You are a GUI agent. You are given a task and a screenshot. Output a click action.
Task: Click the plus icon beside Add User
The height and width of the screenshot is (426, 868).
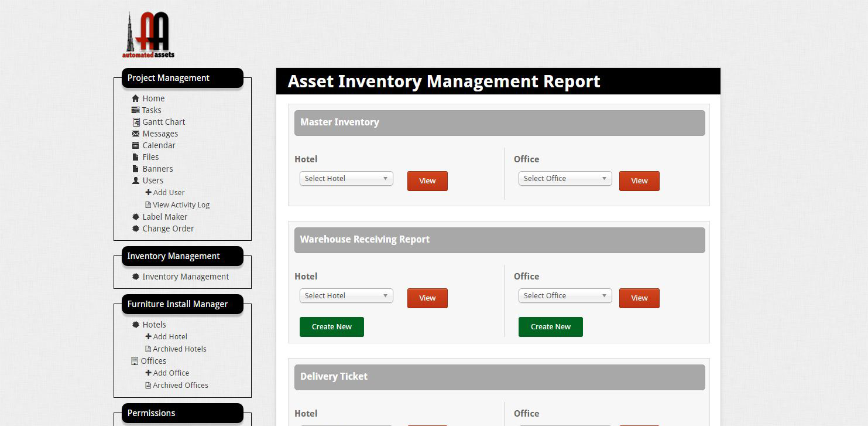coord(149,192)
